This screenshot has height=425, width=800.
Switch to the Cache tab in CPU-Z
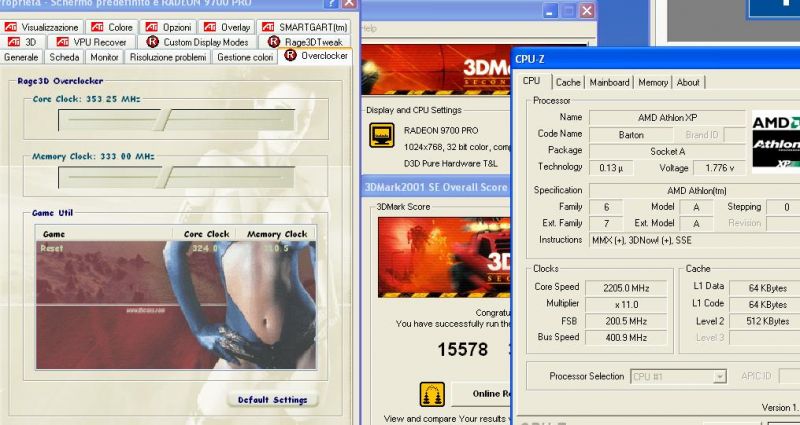(x=568, y=82)
